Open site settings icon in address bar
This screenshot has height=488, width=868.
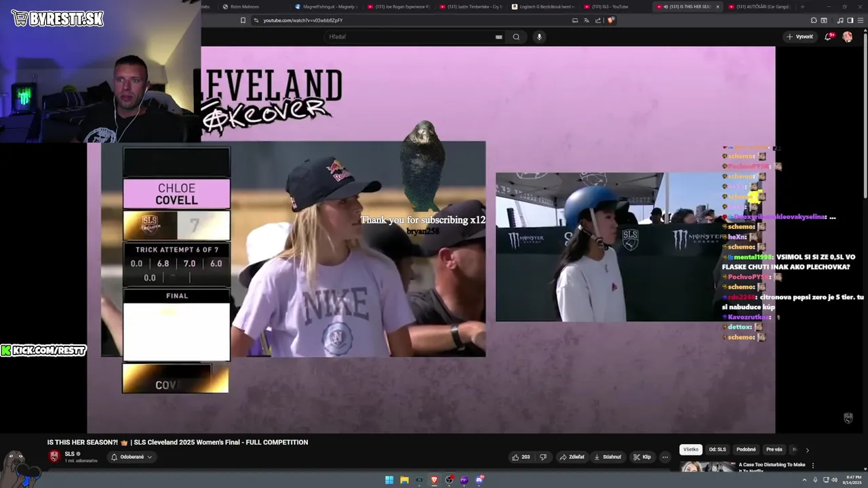pos(256,20)
